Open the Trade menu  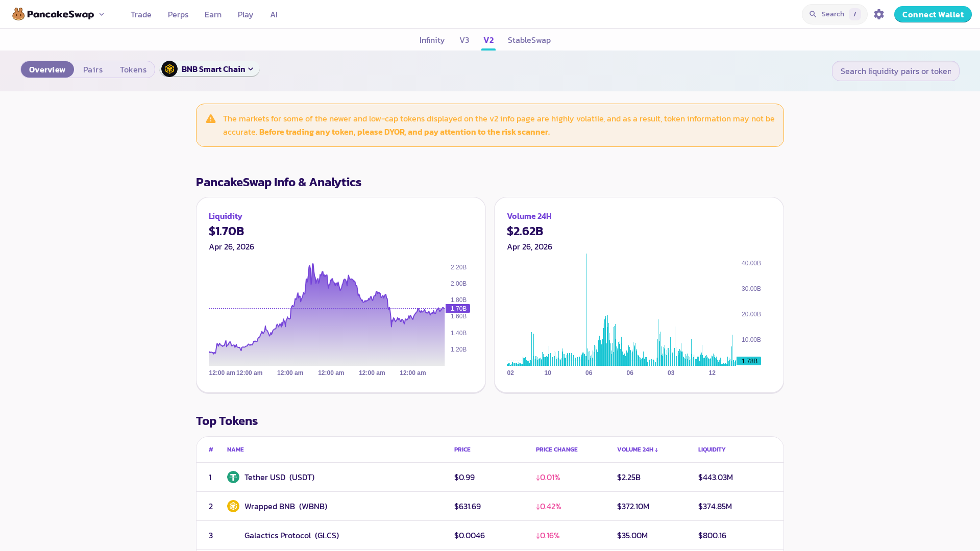pos(141,14)
